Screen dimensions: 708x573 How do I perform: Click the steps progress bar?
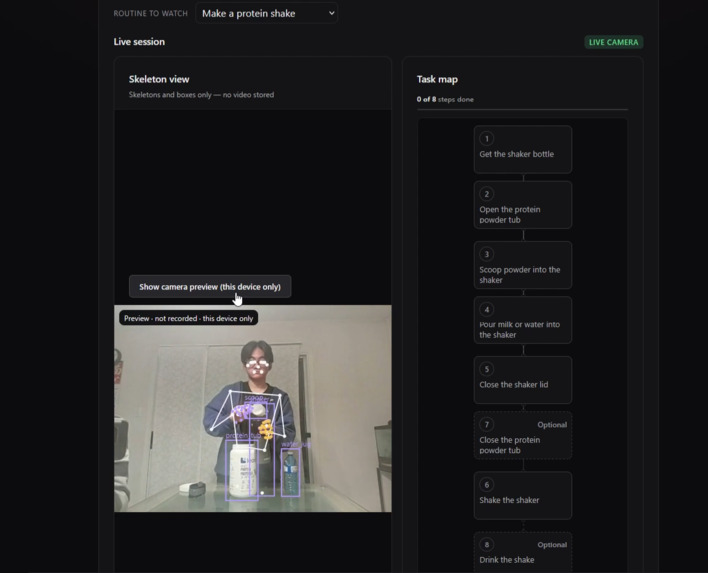(522, 109)
